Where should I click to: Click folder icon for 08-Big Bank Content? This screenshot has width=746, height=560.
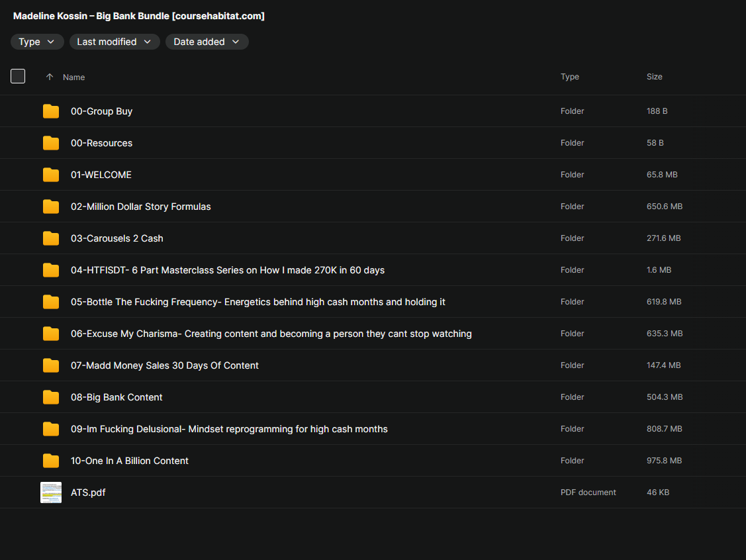[x=51, y=397]
